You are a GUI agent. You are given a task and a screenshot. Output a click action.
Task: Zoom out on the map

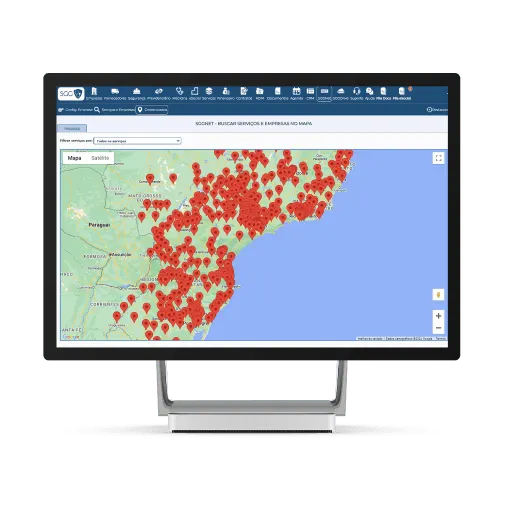(438, 328)
